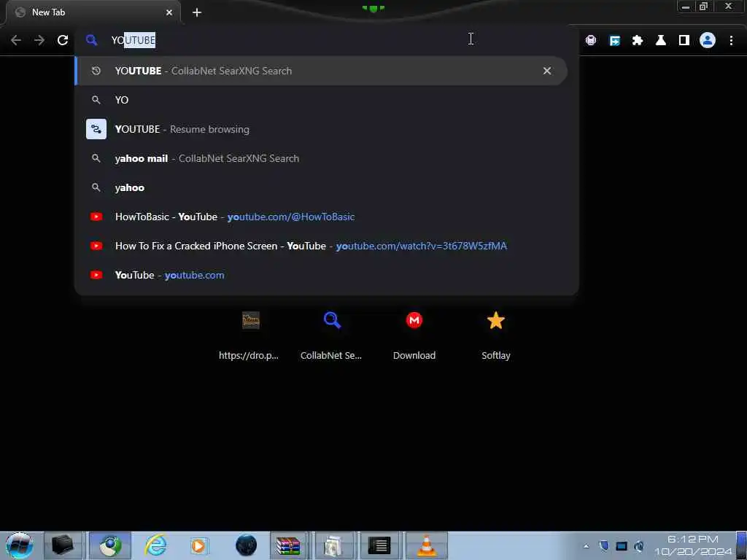Click the Show Desktop strip beside the clock
This screenshot has width=747, height=560.
click(x=742, y=545)
